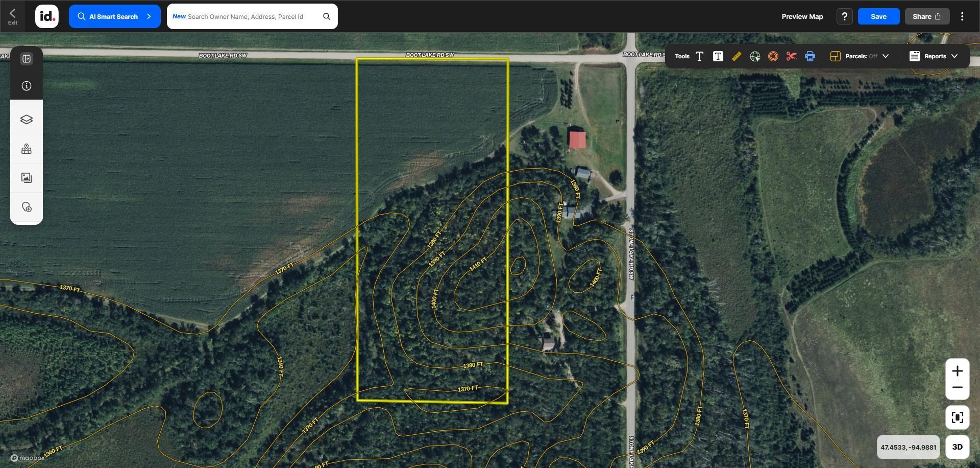Viewport: 980px width, 468px height.
Task: Click the red-roofed building on the map
Action: tap(577, 139)
